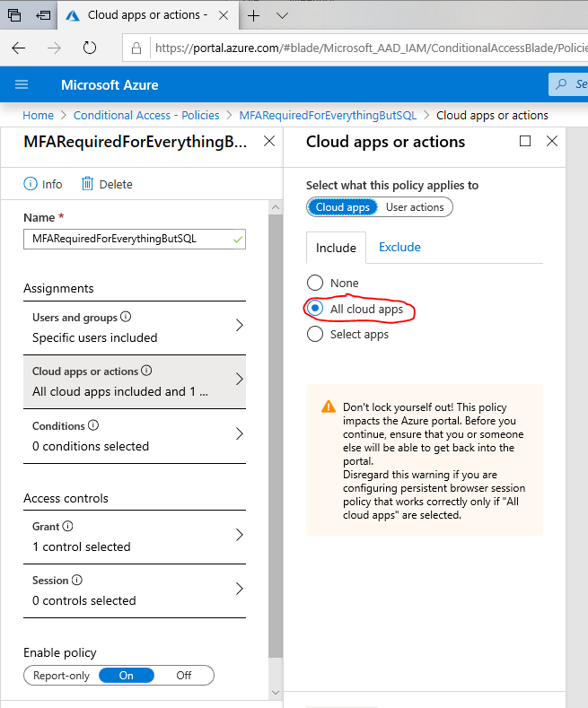Click the policy pane vertical scrollbar thumb
Image resolution: width=588 pixels, height=708 pixels.
tap(276, 436)
